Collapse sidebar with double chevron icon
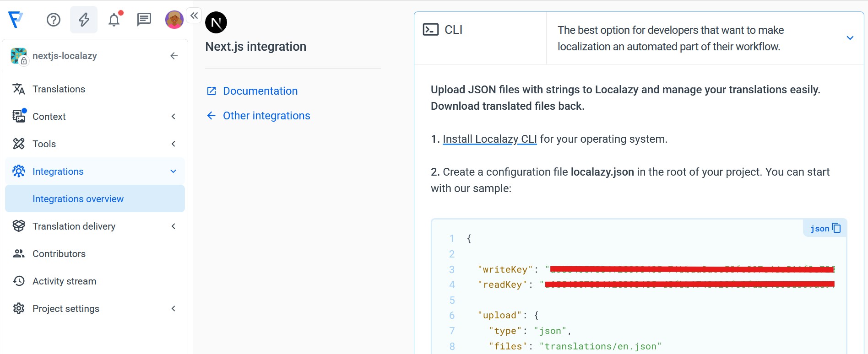The image size is (868, 354). [x=194, y=16]
